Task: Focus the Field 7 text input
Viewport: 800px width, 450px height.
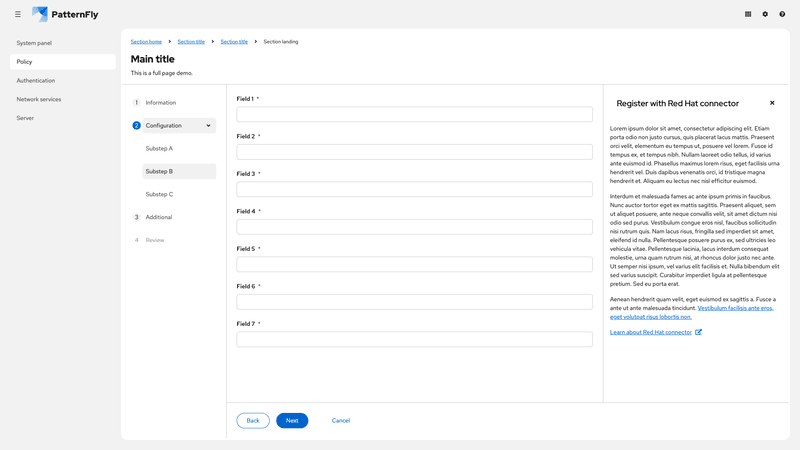Action: click(414, 339)
